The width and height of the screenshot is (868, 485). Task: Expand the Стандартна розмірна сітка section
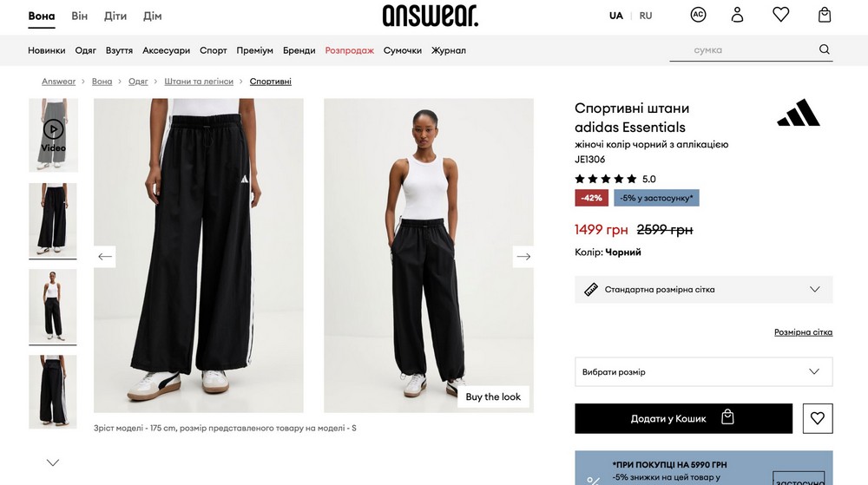[704, 289]
